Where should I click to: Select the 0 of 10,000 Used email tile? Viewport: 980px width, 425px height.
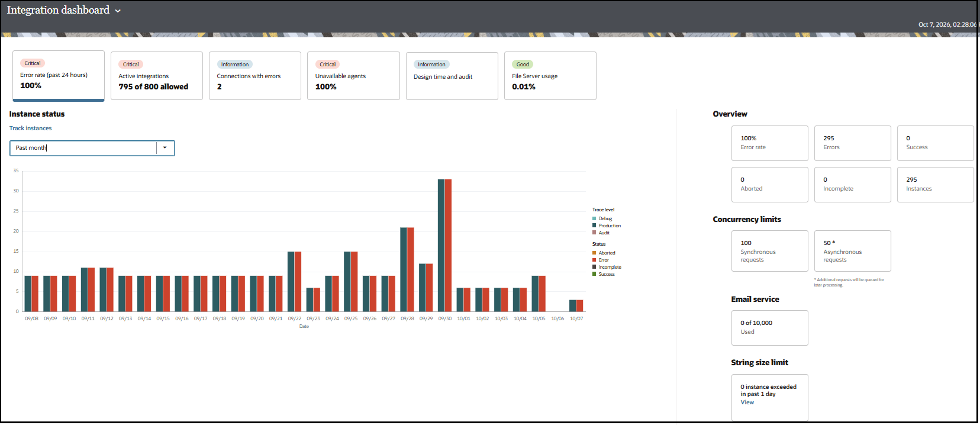coord(770,328)
